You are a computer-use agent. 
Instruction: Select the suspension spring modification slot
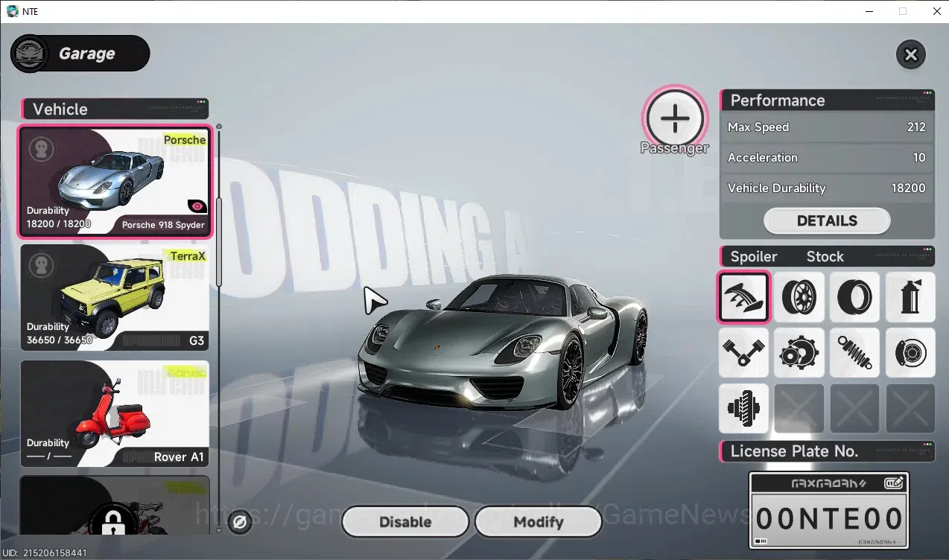(x=854, y=352)
